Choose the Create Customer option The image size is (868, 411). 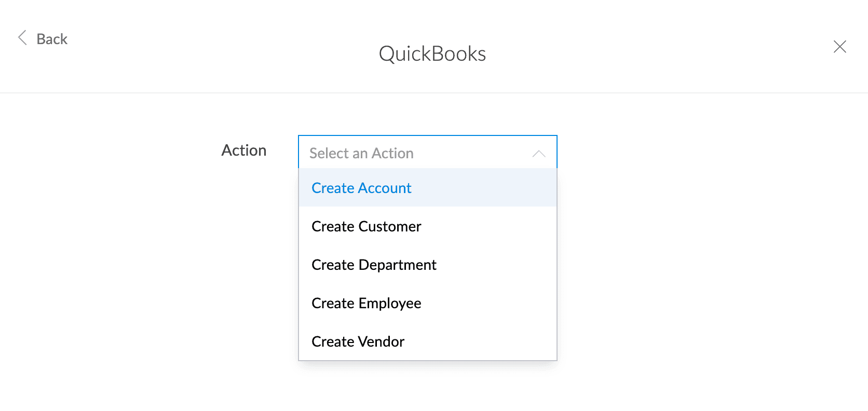[x=428, y=226]
